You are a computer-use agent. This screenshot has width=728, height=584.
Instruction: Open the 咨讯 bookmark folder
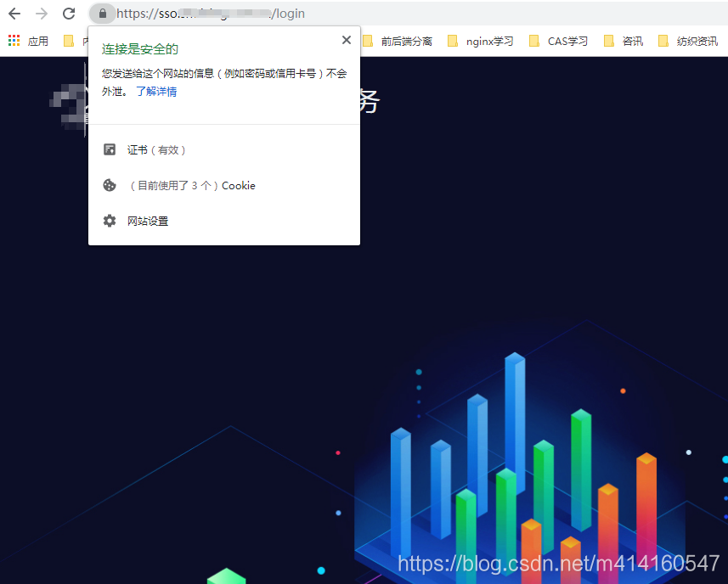(624, 42)
